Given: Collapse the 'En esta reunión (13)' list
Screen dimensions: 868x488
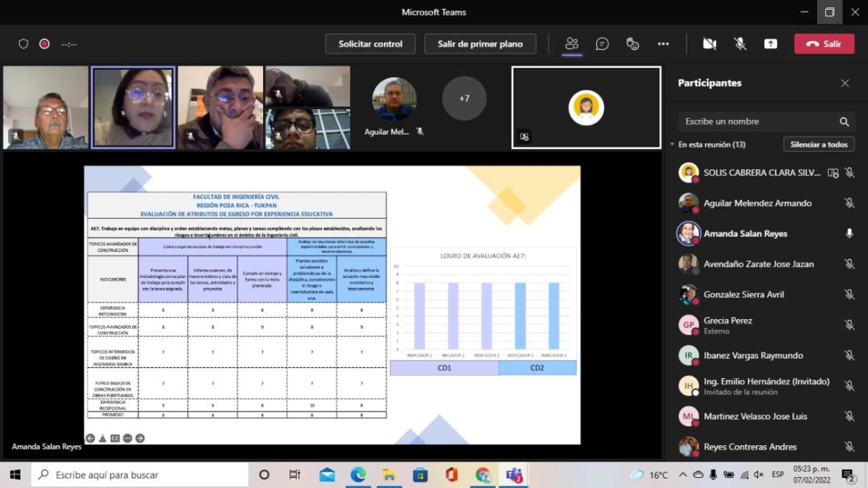Looking at the screenshot, I should (672, 144).
